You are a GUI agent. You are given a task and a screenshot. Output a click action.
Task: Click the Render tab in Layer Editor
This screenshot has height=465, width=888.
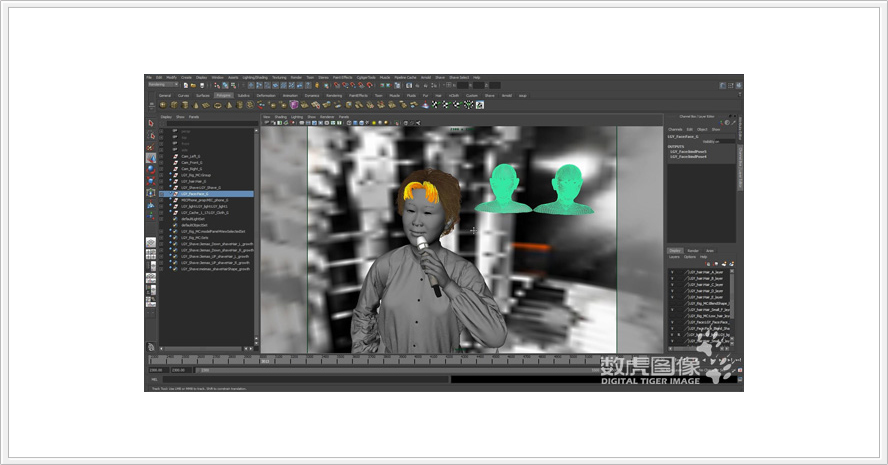click(693, 250)
